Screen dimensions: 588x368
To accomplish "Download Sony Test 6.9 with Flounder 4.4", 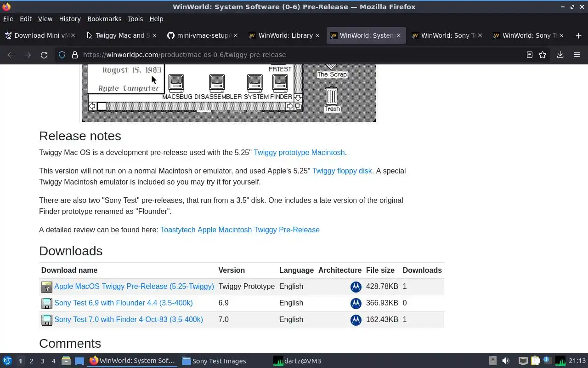I will [124, 303].
